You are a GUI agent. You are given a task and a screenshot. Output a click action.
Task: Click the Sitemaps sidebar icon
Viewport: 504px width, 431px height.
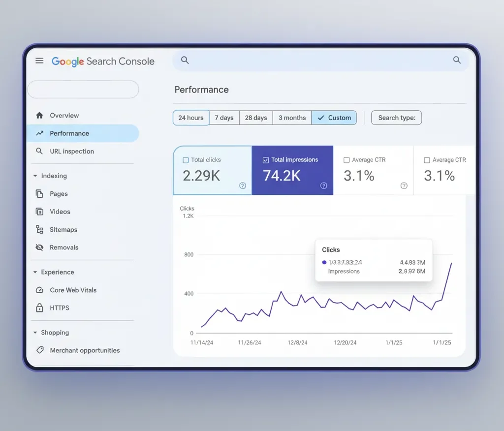pos(40,229)
